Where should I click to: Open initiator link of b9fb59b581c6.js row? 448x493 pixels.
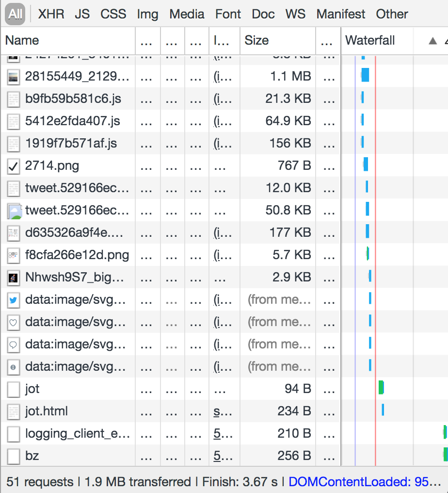[x=223, y=99]
